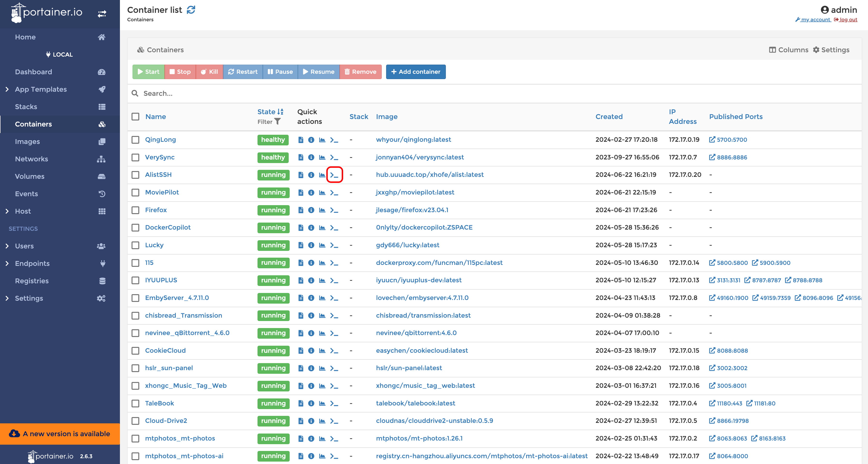Click the State filter funnel icon
This screenshot has width=868, height=464.
click(x=277, y=121)
